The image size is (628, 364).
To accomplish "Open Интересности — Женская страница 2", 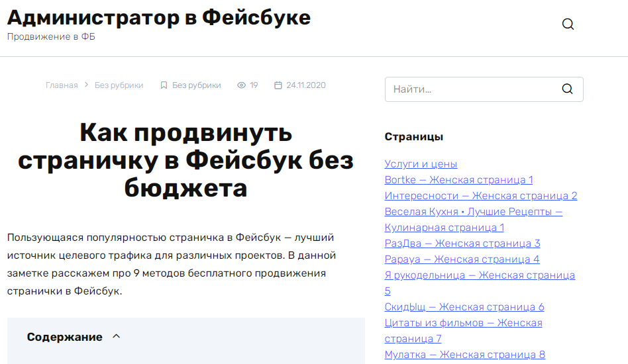I will [x=481, y=196].
